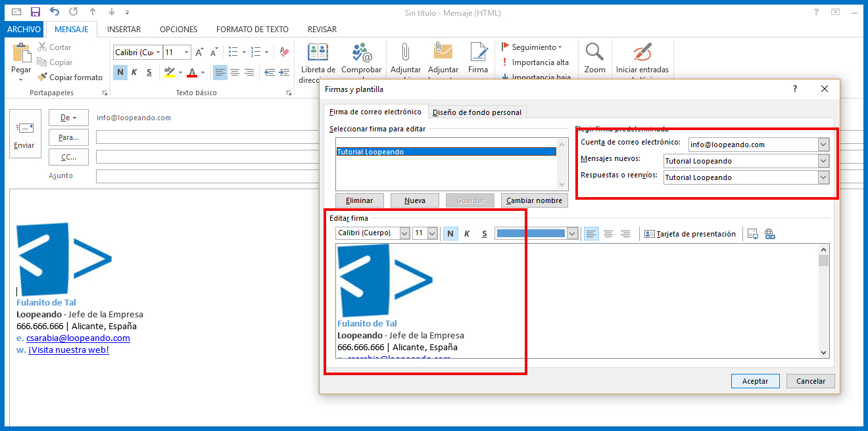The image size is (868, 431).
Task: Open the Mensajes nuevos signature dropdown
Action: (x=824, y=161)
